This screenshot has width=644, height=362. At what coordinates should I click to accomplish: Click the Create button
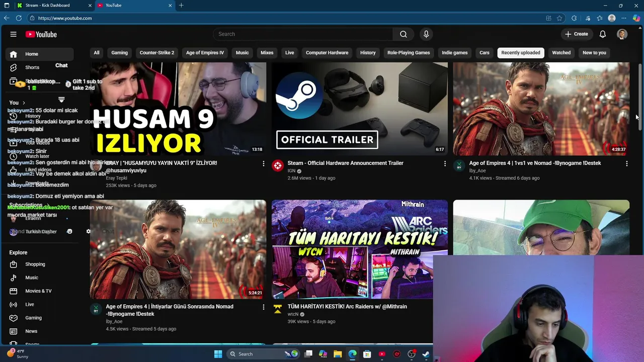(577, 34)
